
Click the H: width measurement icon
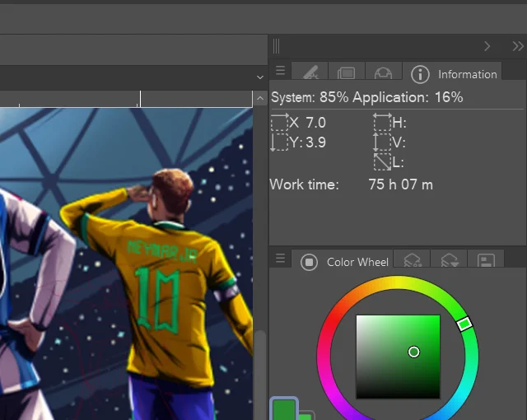click(382, 122)
